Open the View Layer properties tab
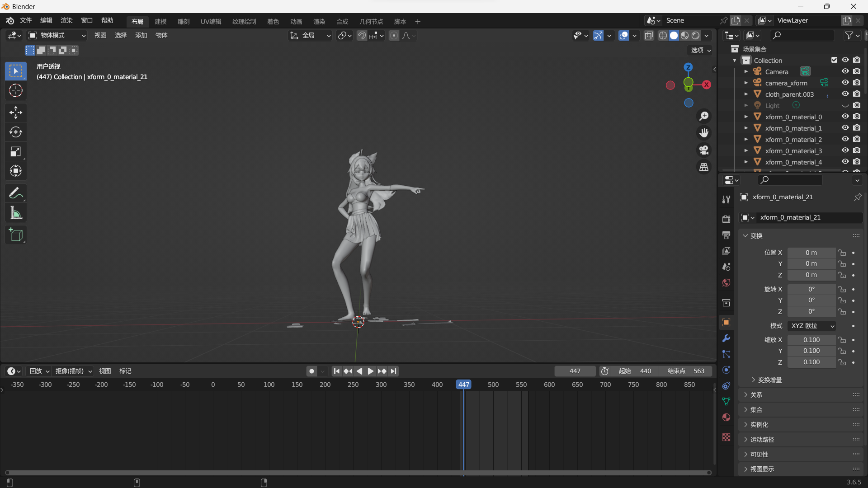 click(726, 251)
